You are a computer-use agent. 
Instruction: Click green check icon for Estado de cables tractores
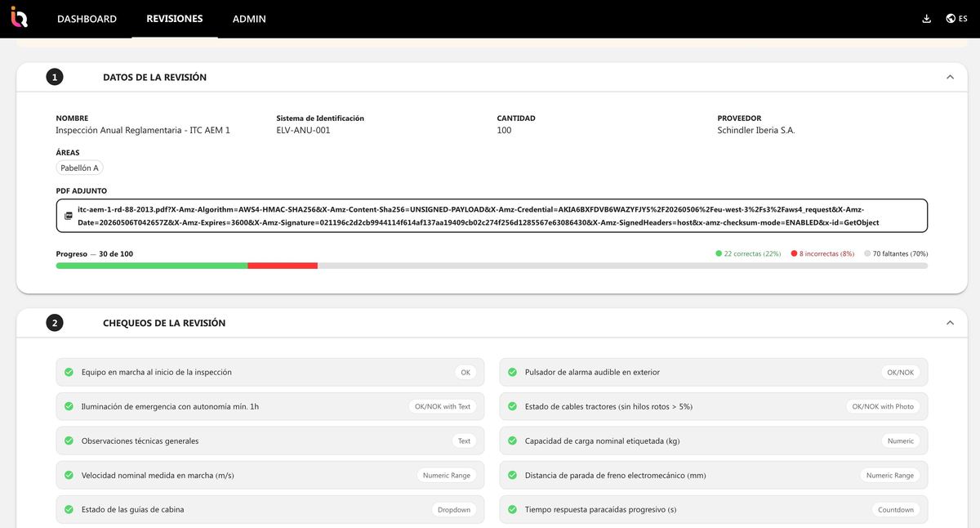click(512, 407)
